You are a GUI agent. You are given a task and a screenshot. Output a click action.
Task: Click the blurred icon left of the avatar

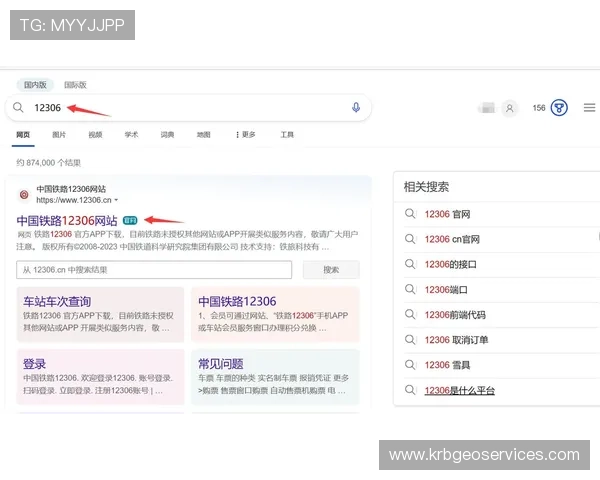pyautogui.click(x=488, y=108)
